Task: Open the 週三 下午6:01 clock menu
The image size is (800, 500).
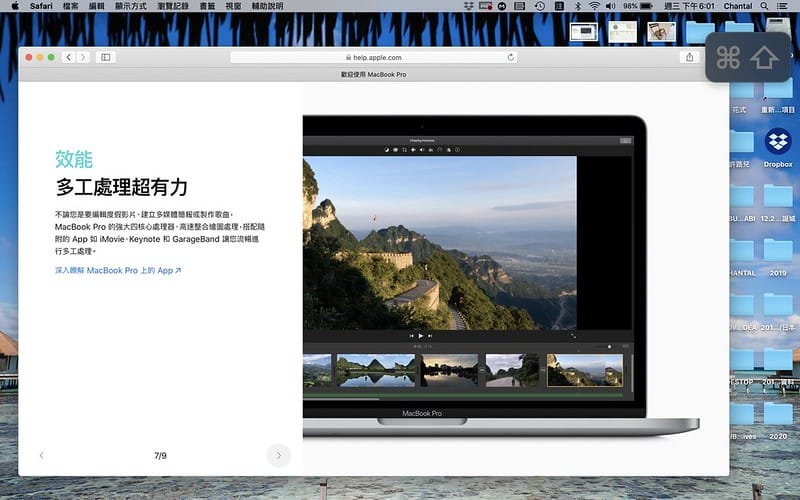Action: click(x=689, y=6)
